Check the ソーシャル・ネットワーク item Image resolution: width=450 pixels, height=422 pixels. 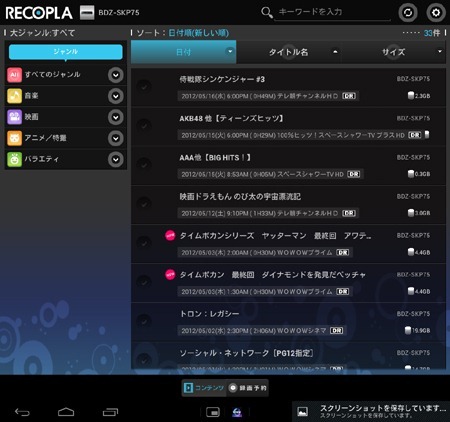144,360
